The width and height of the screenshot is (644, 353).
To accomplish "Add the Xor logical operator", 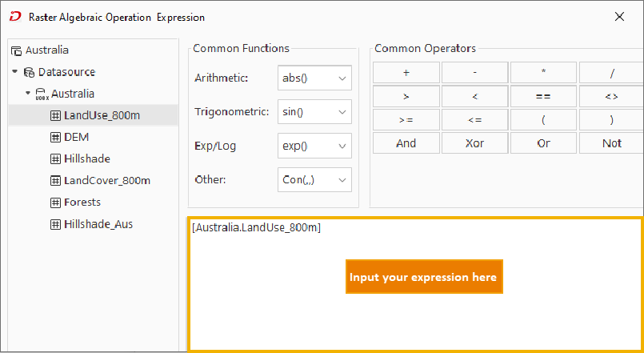I will pyautogui.click(x=475, y=143).
